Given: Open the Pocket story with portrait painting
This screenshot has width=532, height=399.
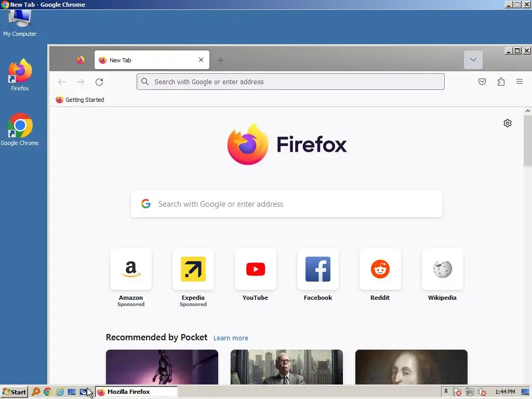Looking at the screenshot, I should 411,367.
